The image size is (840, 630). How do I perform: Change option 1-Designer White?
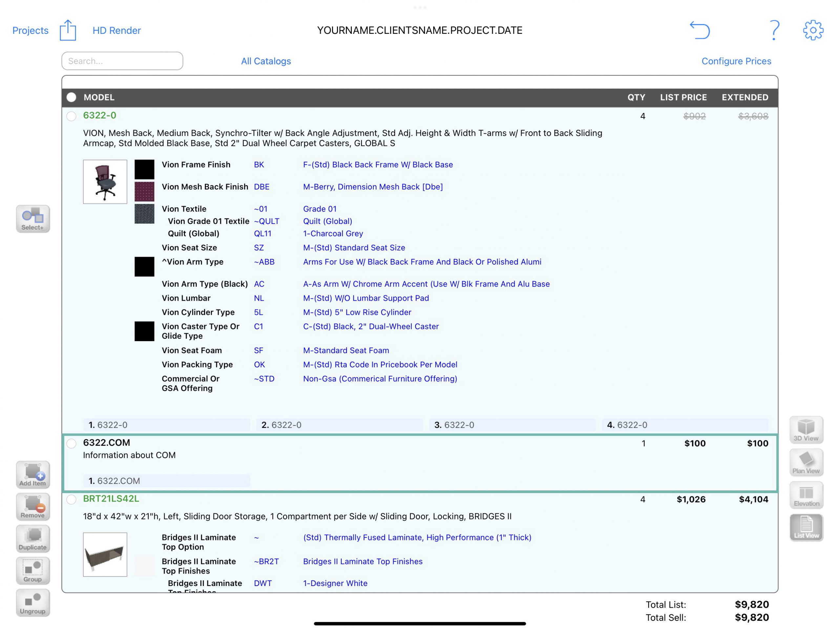335,583
